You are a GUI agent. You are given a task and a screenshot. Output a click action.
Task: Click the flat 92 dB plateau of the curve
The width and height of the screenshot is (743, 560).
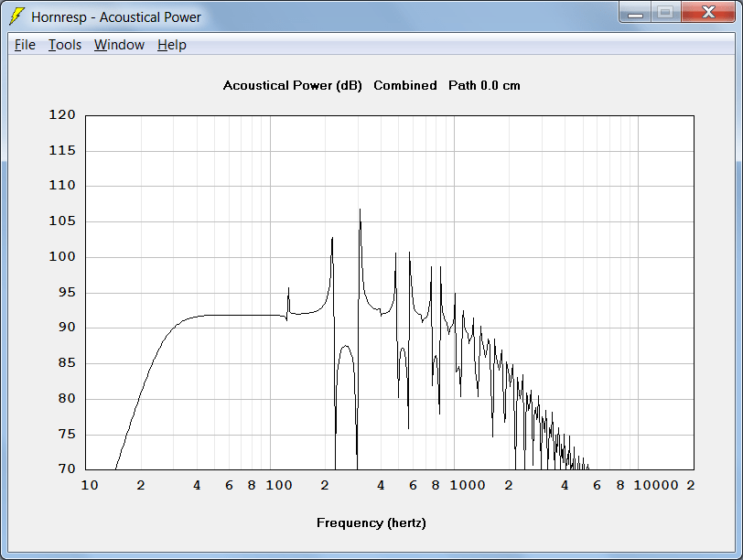tap(242, 315)
